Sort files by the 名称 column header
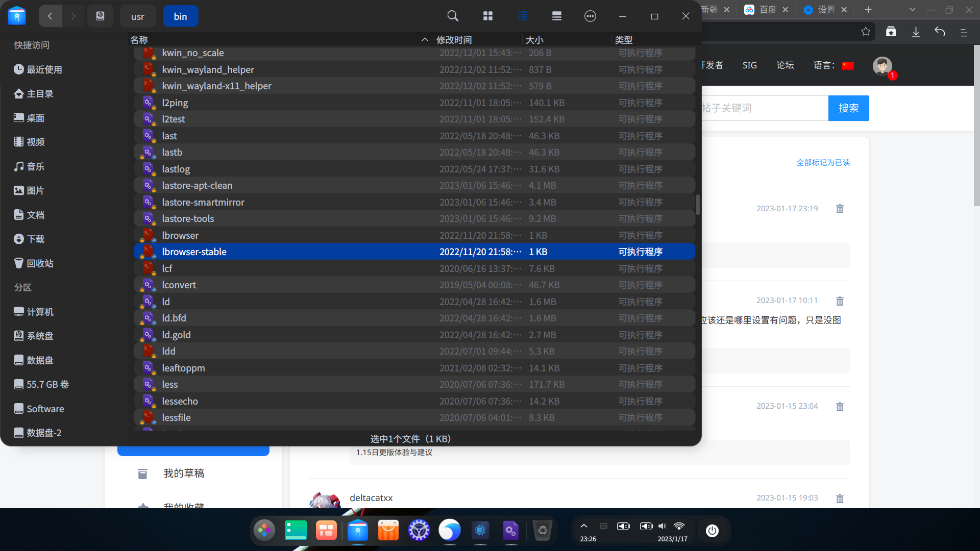The width and height of the screenshot is (980, 551). point(139,40)
